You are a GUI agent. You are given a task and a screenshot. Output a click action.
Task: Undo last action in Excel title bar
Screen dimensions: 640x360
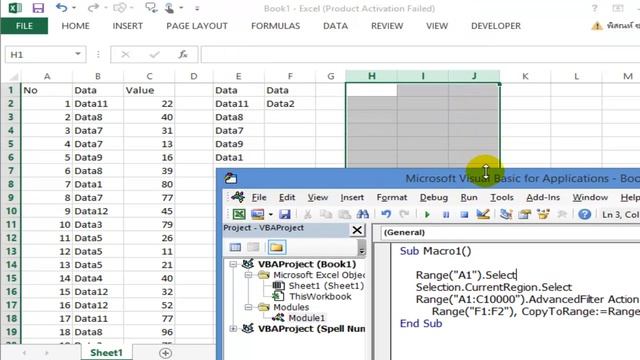tap(62, 8)
